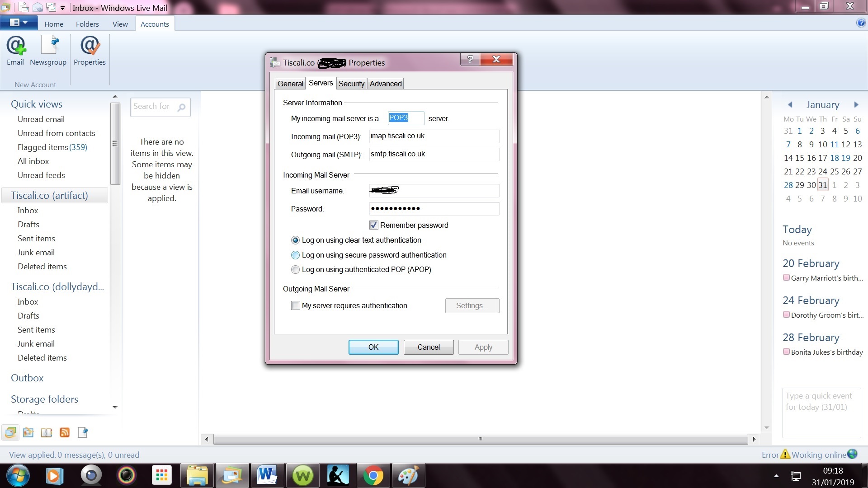Enable My server requires authentication

(296, 306)
